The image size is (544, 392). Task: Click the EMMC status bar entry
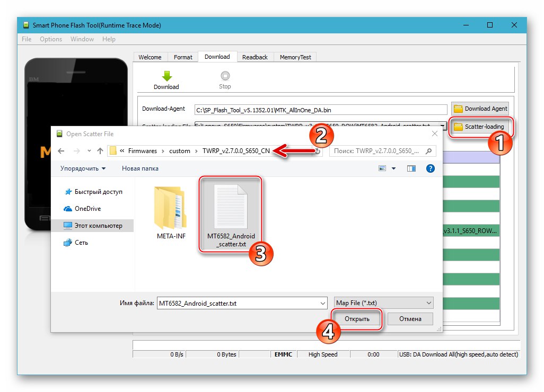tap(283, 354)
